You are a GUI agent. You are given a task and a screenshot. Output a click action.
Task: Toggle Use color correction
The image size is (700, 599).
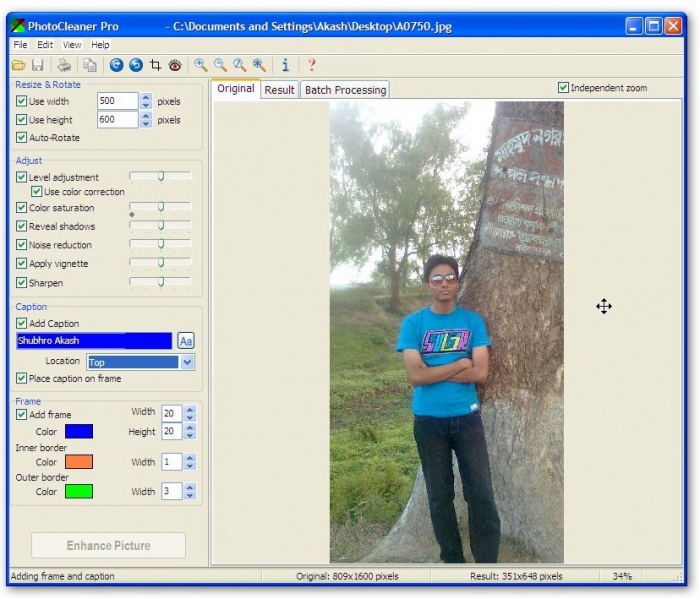(x=37, y=192)
